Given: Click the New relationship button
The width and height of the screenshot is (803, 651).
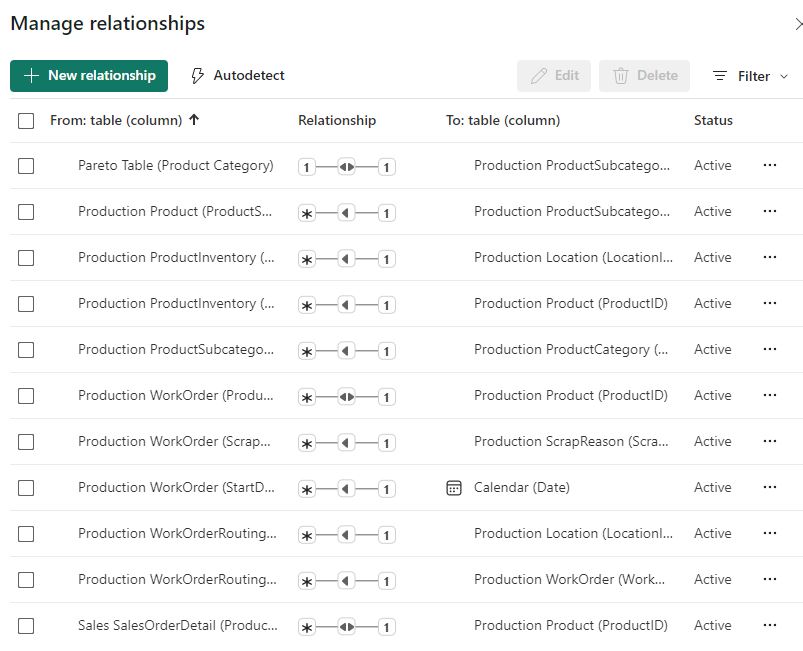Looking at the screenshot, I should [90, 75].
